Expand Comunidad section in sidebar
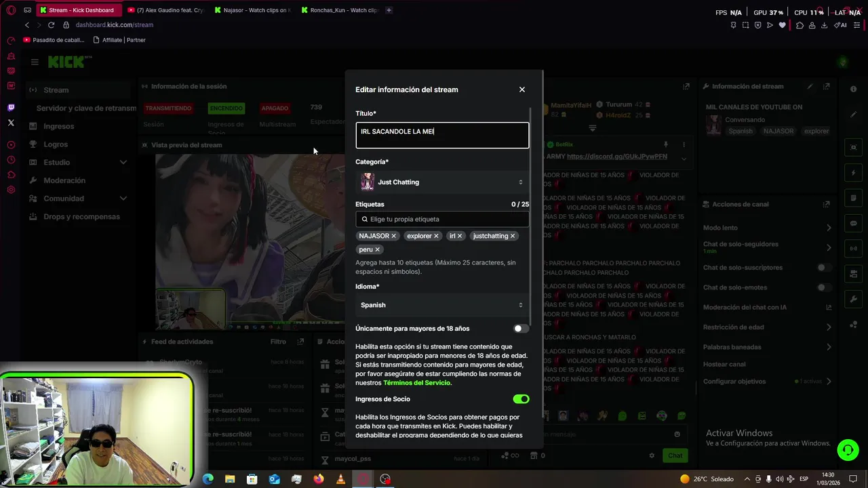 click(x=78, y=199)
